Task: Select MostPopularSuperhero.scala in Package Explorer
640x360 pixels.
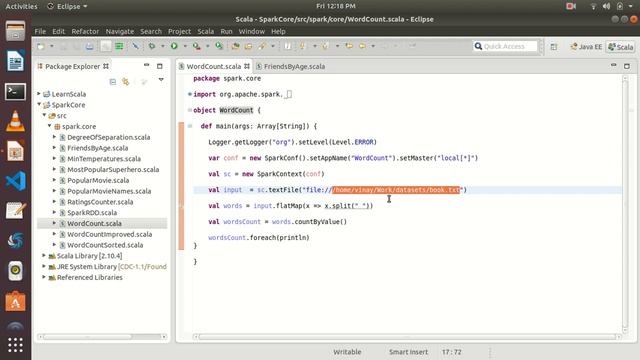Action: tap(113, 169)
